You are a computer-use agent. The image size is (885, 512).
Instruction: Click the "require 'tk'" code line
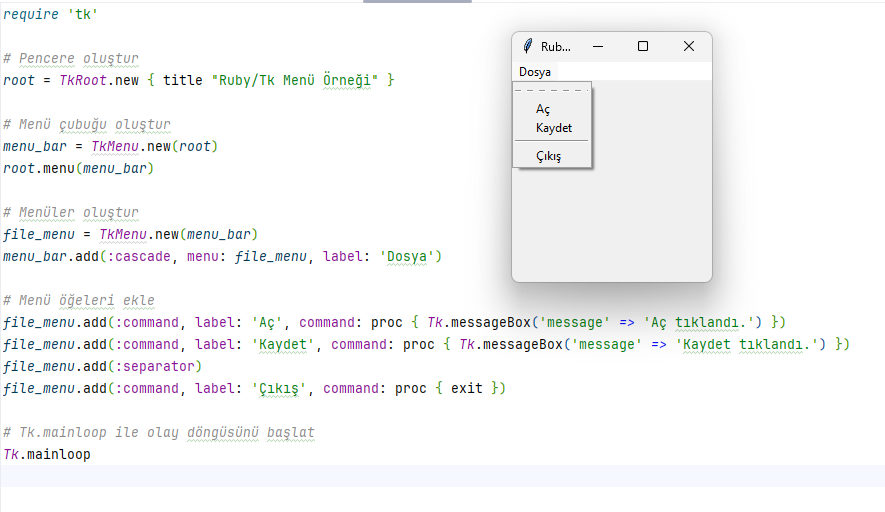pyautogui.click(x=50, y=14)
